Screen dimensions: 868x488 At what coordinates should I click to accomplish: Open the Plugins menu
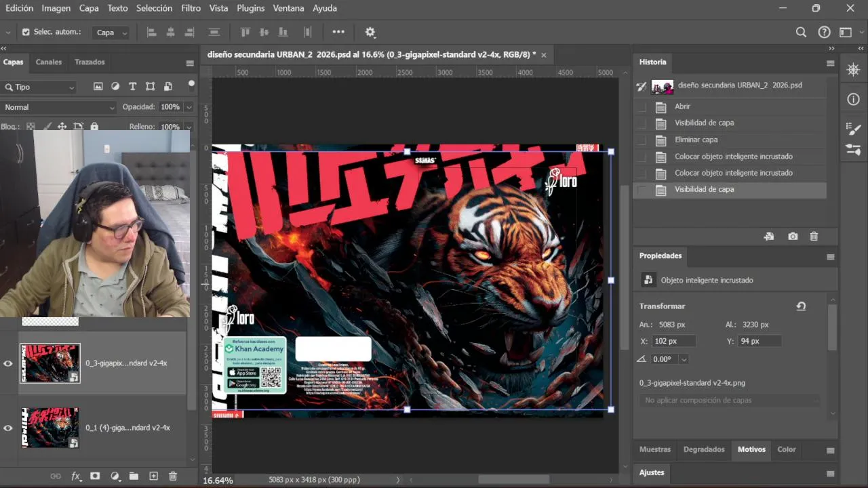tap(251, 8)
